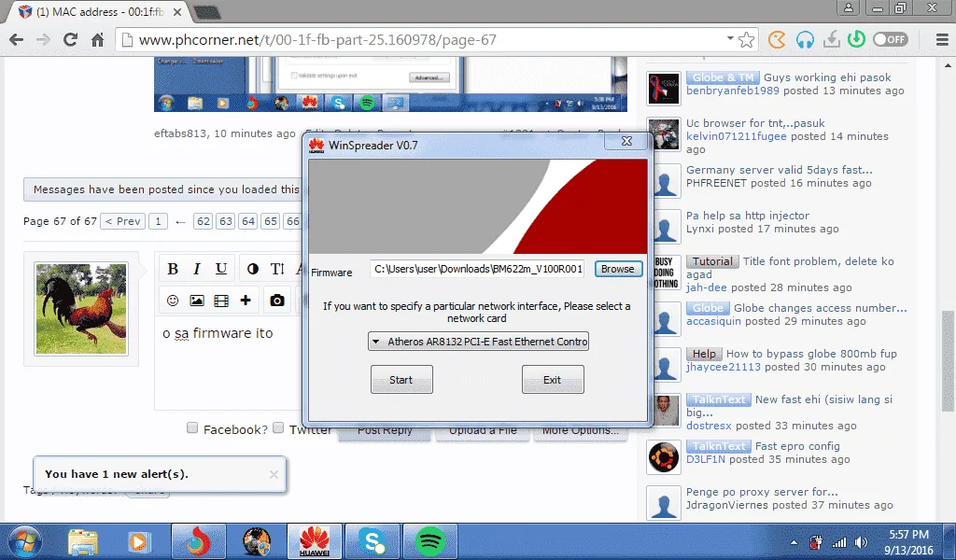Click inside the reply message text area

[229, 363]
